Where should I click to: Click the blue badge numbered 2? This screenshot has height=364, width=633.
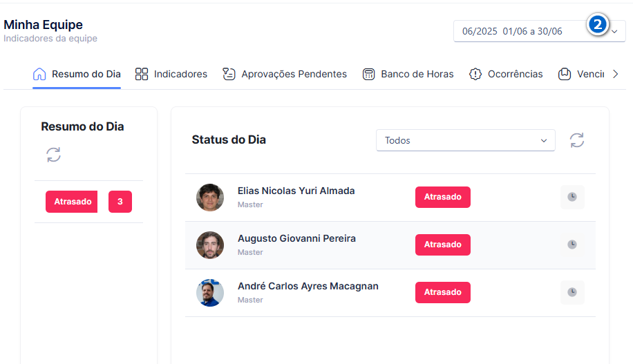(x=598, y=25)
